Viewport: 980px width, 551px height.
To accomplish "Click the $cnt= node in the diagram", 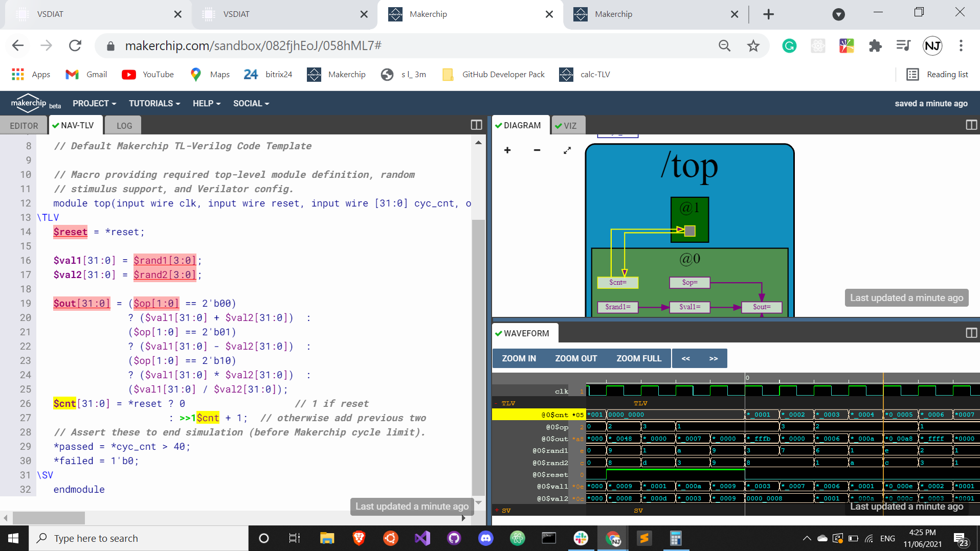I will pyautogui.click(x=618, y=282).
